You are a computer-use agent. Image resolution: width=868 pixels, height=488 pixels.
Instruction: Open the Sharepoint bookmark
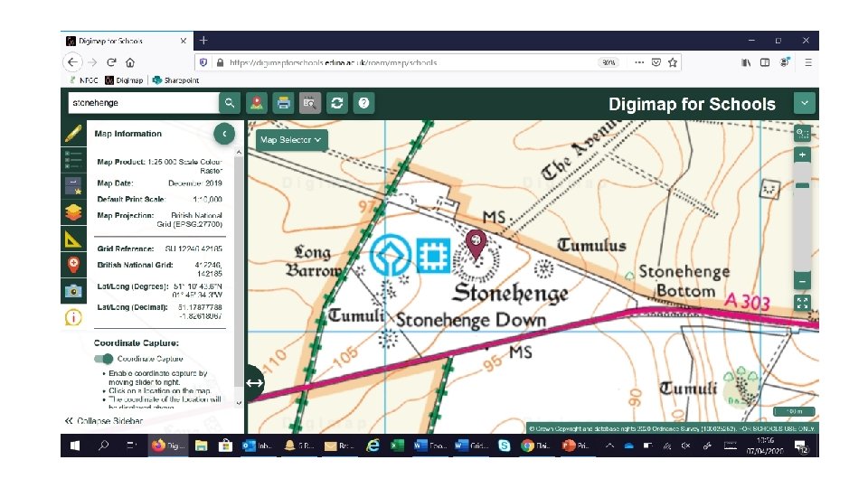pyautogui.click(x=175, y=80)
